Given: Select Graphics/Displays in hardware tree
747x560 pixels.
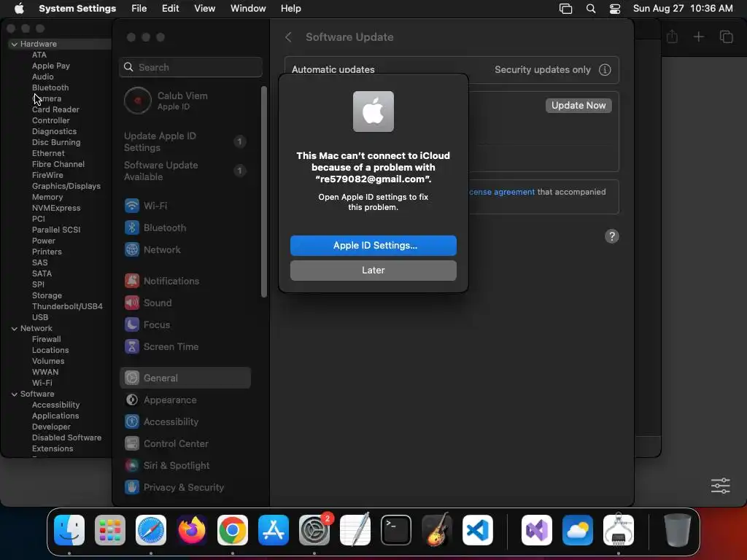Looking at the screenshot, I should click(66, 186).
